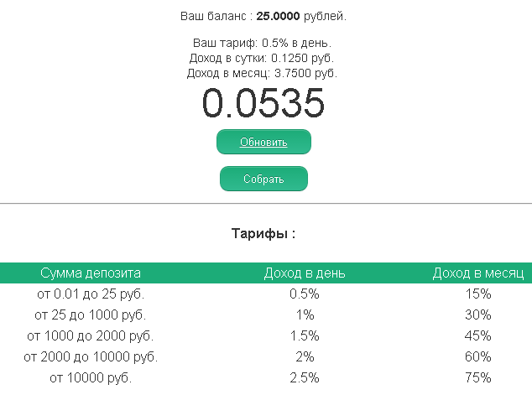Image resolution: width=532 pixels, height=395 pixels.
Task: Click the 2.5% daily income cell
Action: point(304,378)
